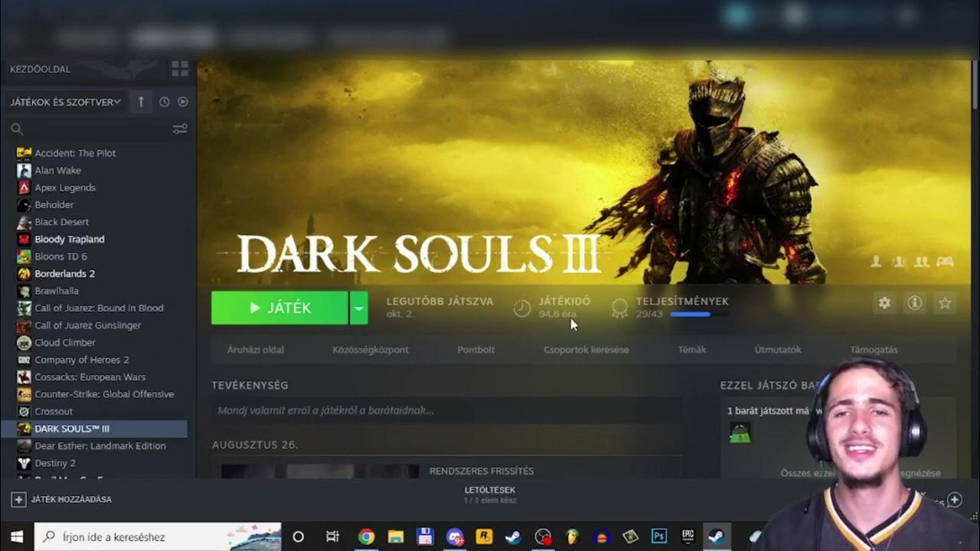The width and height of the screenshot is (980, 551).
Task: Open Discord from the taskbar
Action: tap(455, 536)
